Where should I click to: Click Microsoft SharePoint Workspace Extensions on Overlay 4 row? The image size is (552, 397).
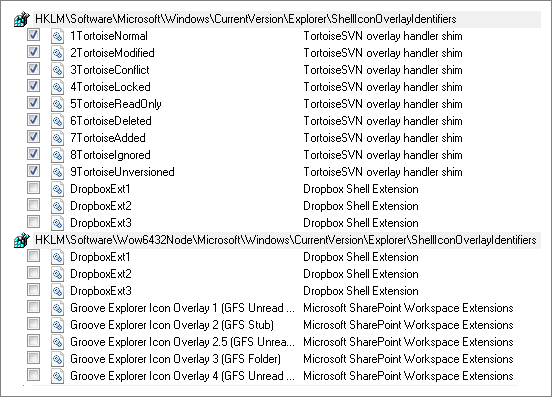tap(408, 376)
